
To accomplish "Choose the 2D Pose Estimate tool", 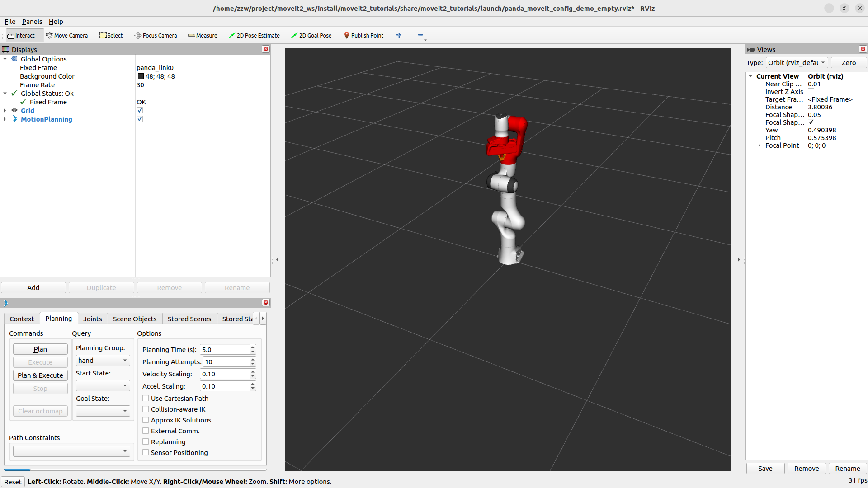I will click(x=254, y=35).
